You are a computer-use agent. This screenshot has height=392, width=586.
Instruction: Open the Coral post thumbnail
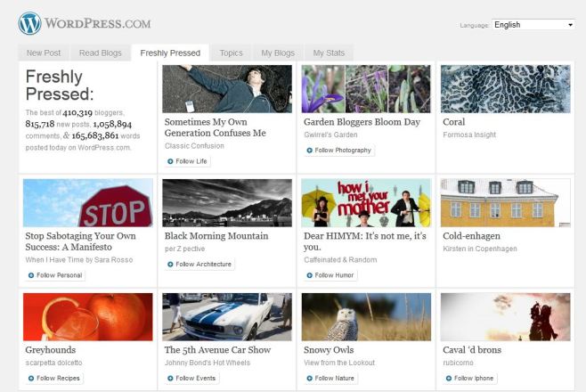click(505, 88)
